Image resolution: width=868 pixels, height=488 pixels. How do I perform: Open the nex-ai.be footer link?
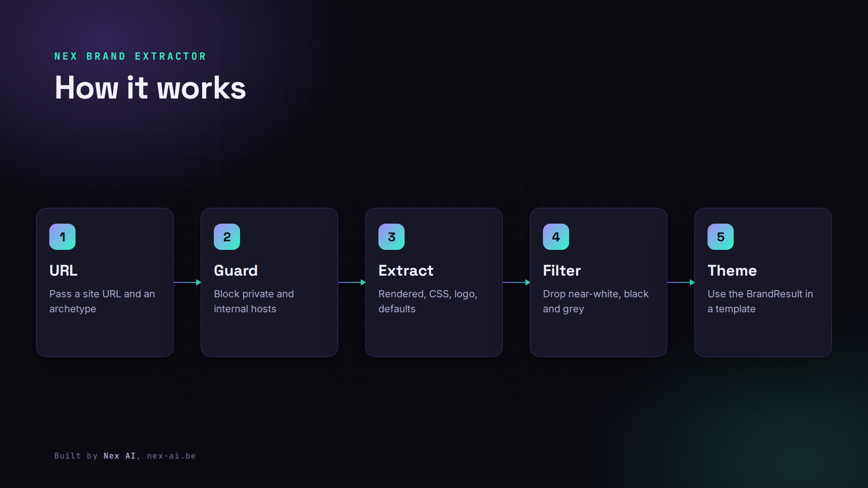171,456
